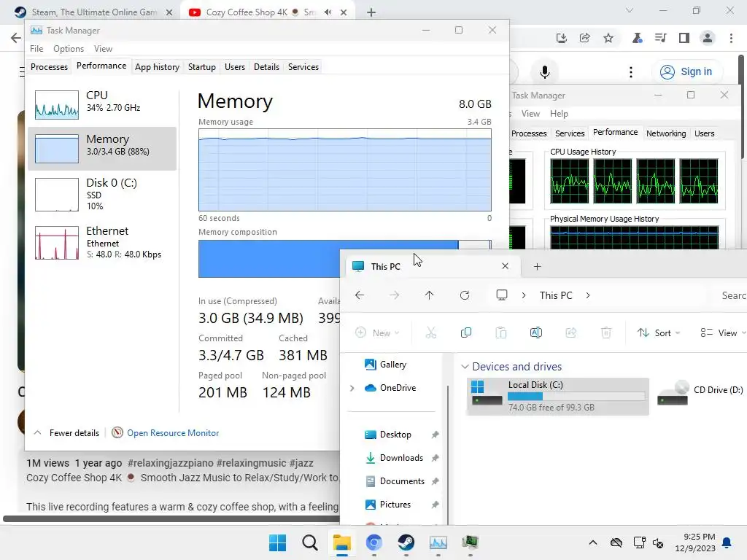Open the New item dropdown in Explorer
This screenshot has width=747, height=560.
click(377, 332)
